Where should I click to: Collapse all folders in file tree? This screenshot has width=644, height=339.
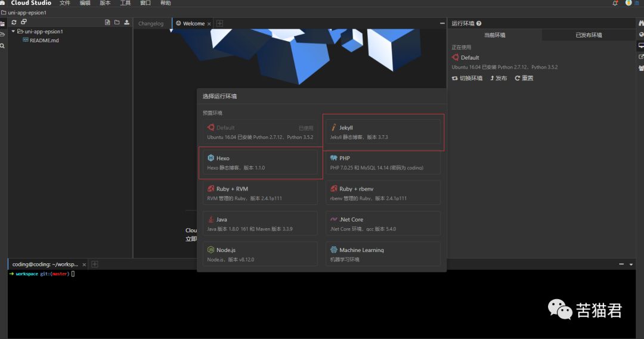(x=24, y=22)
